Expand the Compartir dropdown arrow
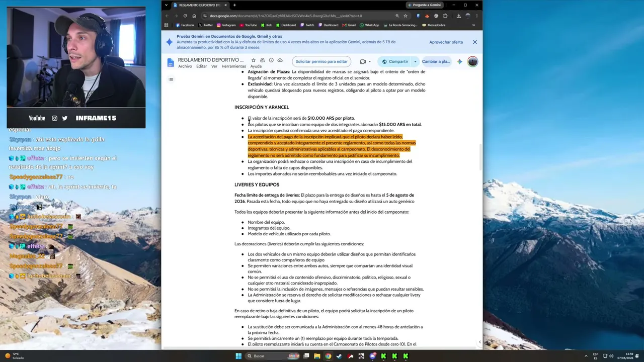Screen dimensions: 644x362 [415, 62]
